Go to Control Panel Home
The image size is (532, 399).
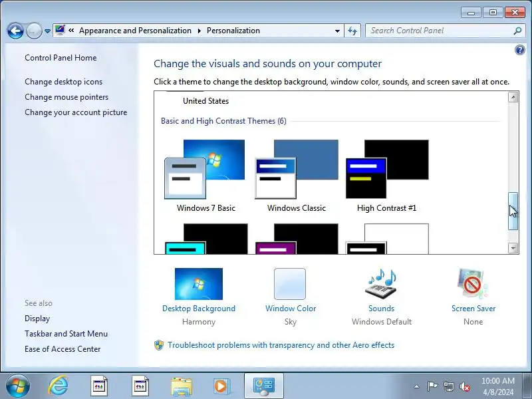pos(61,58)
